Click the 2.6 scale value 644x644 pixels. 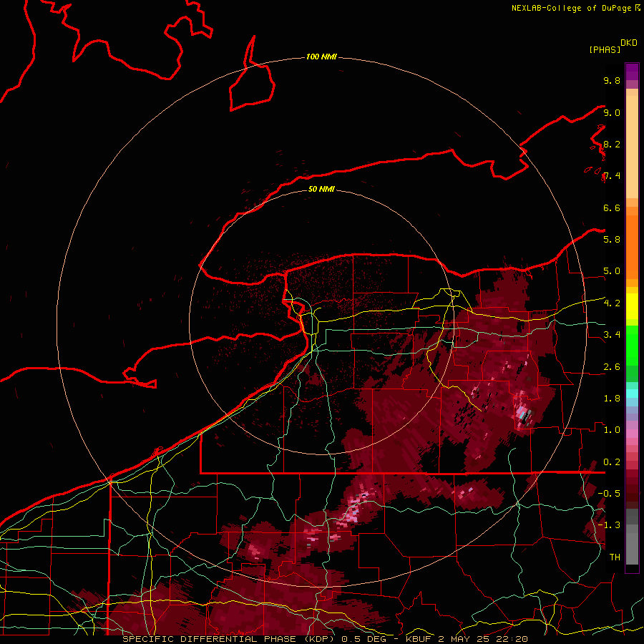pos(612,367)
